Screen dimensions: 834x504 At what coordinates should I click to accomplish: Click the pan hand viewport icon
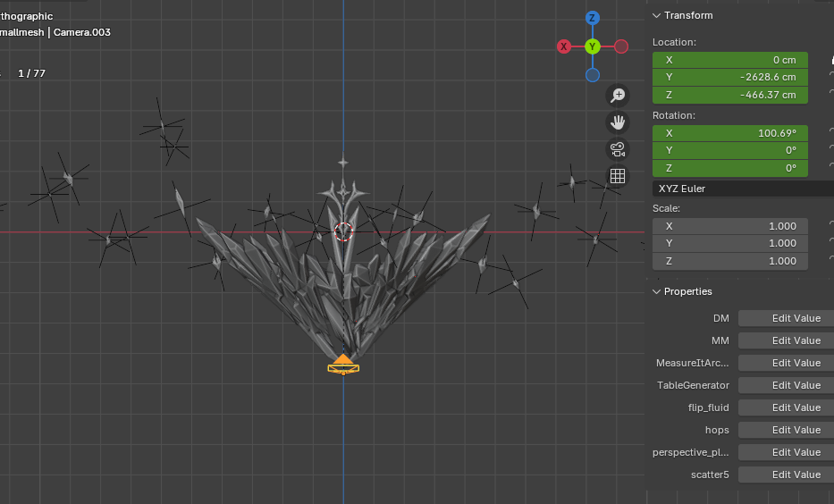tap(618, 122)
